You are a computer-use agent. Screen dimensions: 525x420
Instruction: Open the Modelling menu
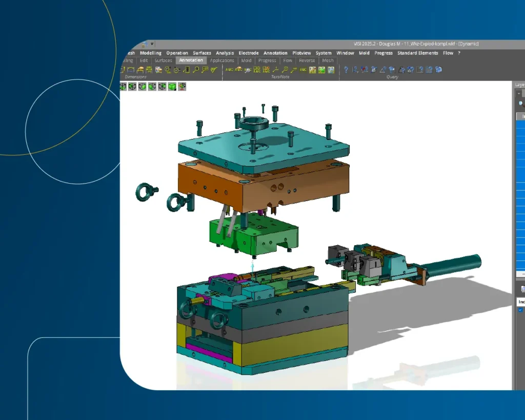click(151, 53)
